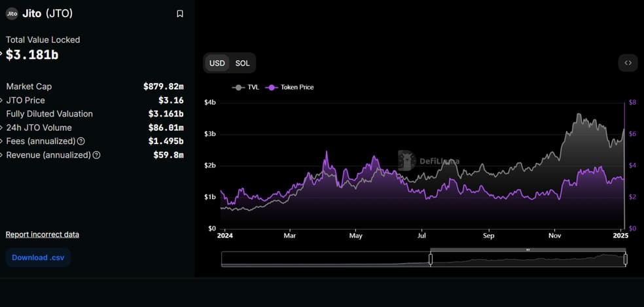Click the Fully Diluted Valuation label
Viewport: 644px width, 307px height.
50,114
